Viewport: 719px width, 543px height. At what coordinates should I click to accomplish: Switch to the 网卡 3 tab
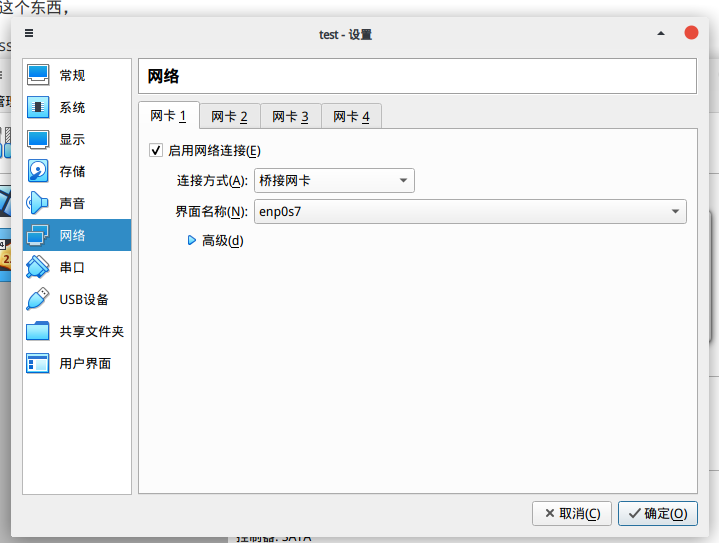[290, 117]
